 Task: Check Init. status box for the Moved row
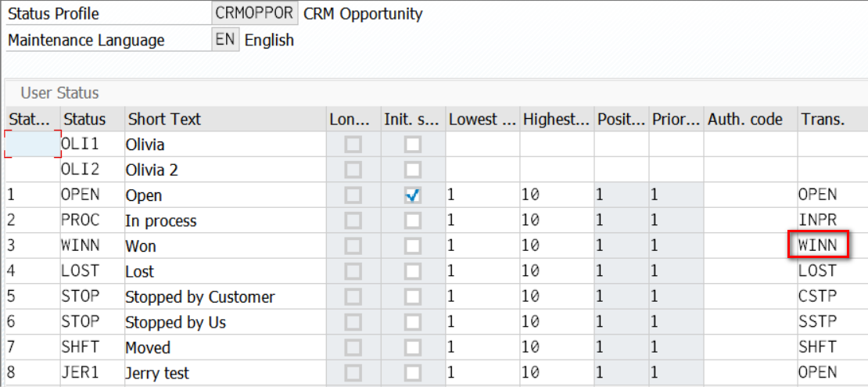pos(412,347)
